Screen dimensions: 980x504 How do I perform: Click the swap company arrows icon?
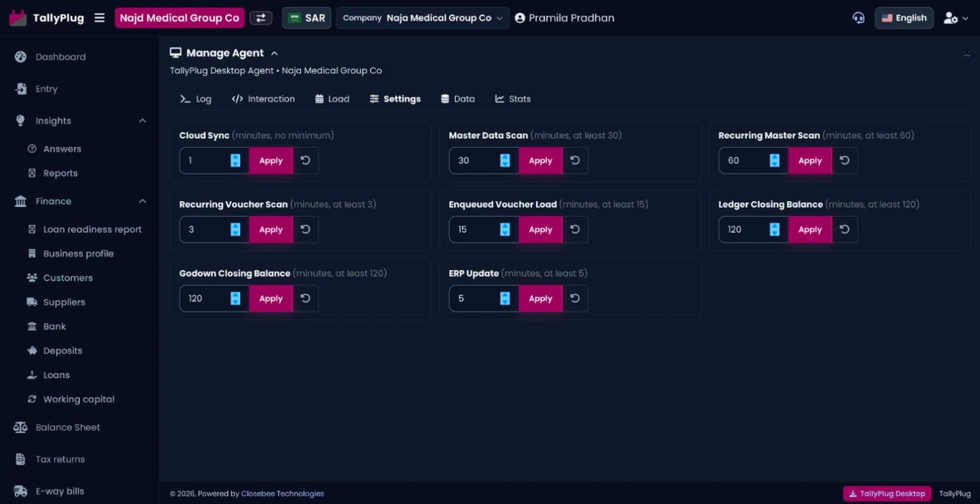[261, 18]
